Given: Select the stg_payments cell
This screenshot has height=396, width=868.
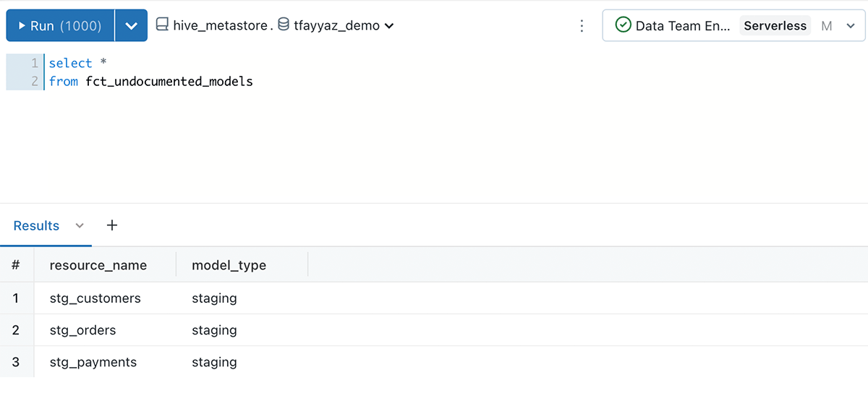Looking at the screenshot, I should [x=93, y=362].
